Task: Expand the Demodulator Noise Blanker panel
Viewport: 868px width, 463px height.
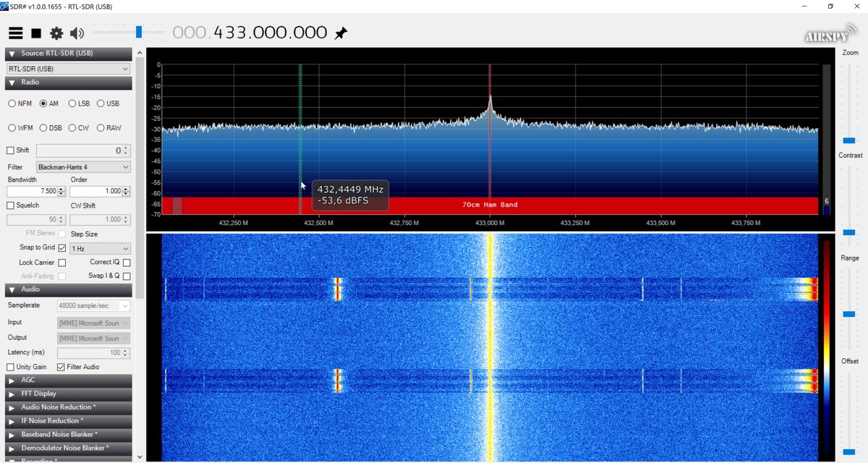Action: (x=69, y=449)
